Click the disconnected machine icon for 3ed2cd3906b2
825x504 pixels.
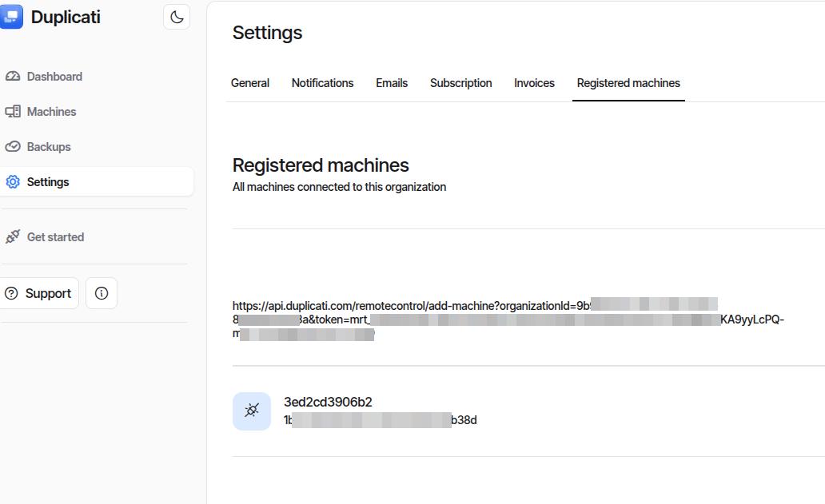(x=252, y=411)
